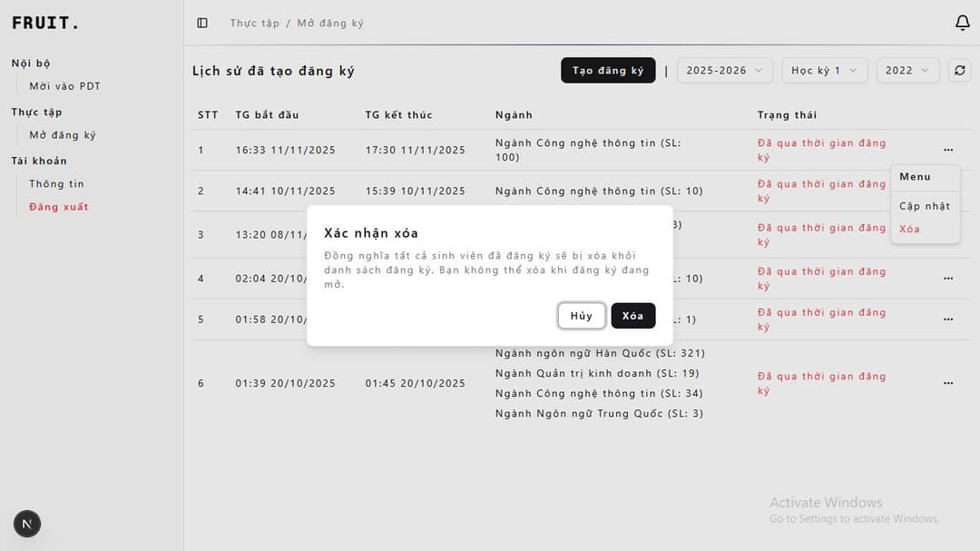
Task: Open the Học kỳ 1 semester dropdown
Action: coord(824,71)
